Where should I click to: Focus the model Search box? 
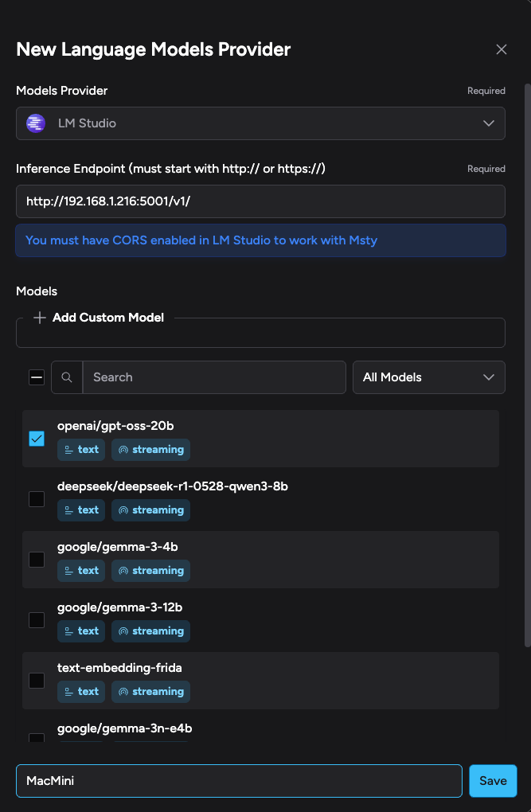213,377
